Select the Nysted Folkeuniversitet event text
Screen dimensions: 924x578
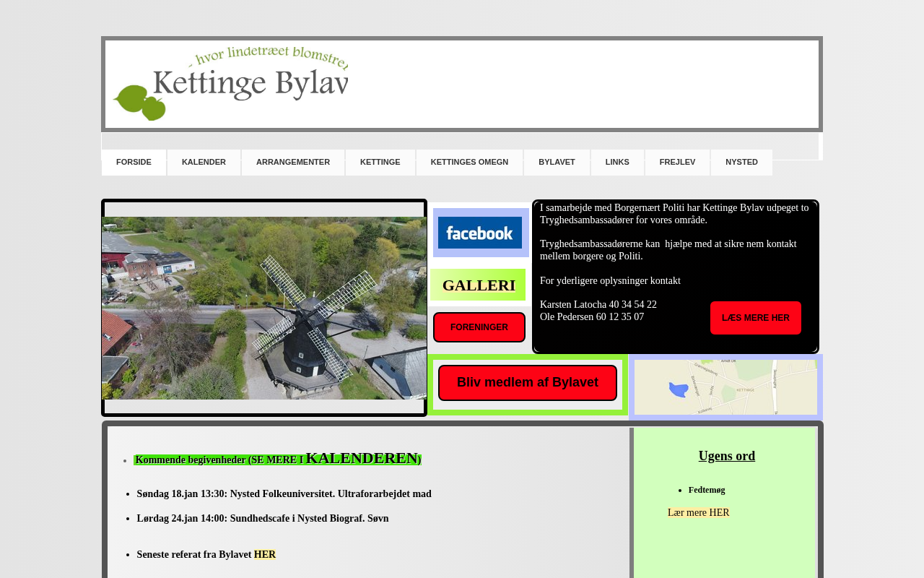[284, 494]
